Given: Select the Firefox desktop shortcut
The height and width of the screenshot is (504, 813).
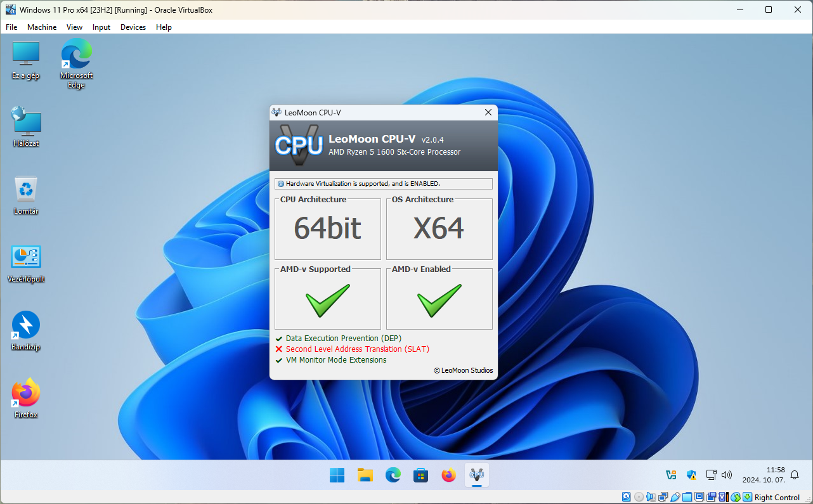Looking at the screenshot, I should pyautogui.click(x=26, y=399).
